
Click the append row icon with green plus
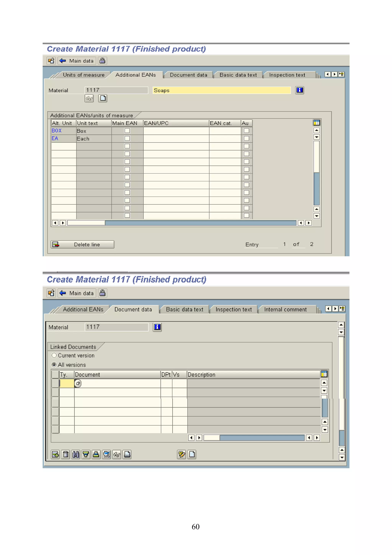[x=55, y=454]
